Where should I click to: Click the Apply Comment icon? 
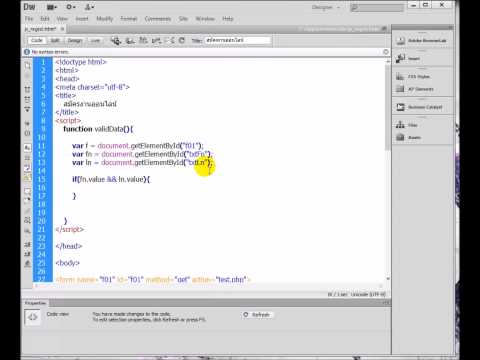27,191
